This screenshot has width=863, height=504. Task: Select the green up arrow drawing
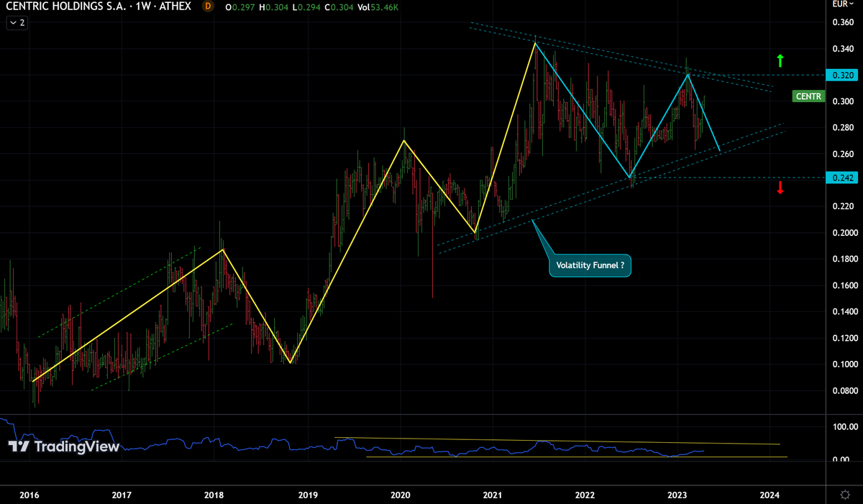(780, 61)
